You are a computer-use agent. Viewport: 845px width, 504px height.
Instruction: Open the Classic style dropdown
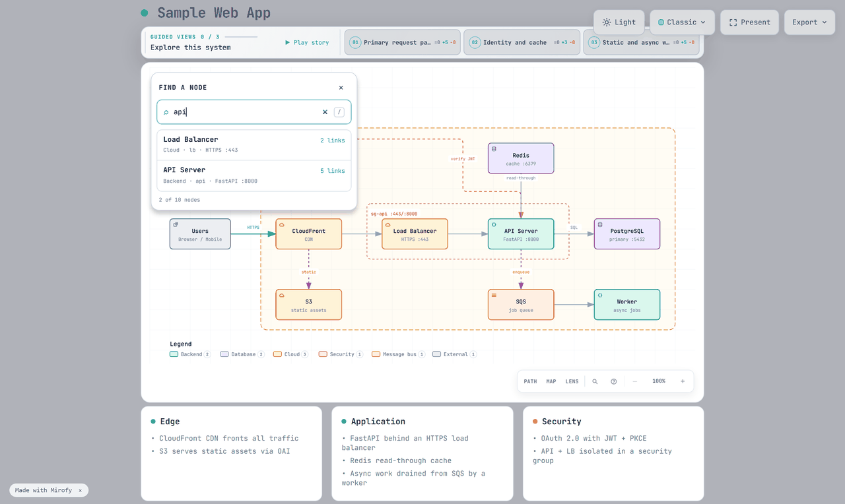click(x=682, y=22)
